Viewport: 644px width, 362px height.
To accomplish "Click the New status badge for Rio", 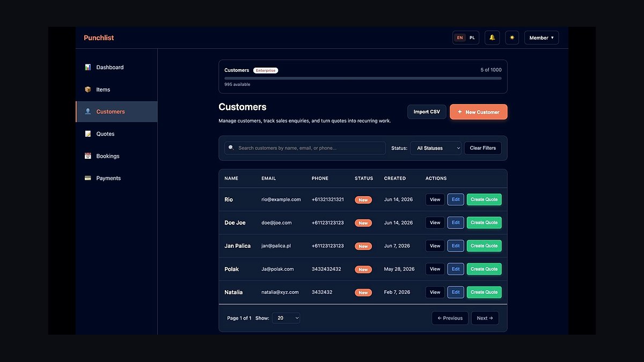I will point(363,200).
